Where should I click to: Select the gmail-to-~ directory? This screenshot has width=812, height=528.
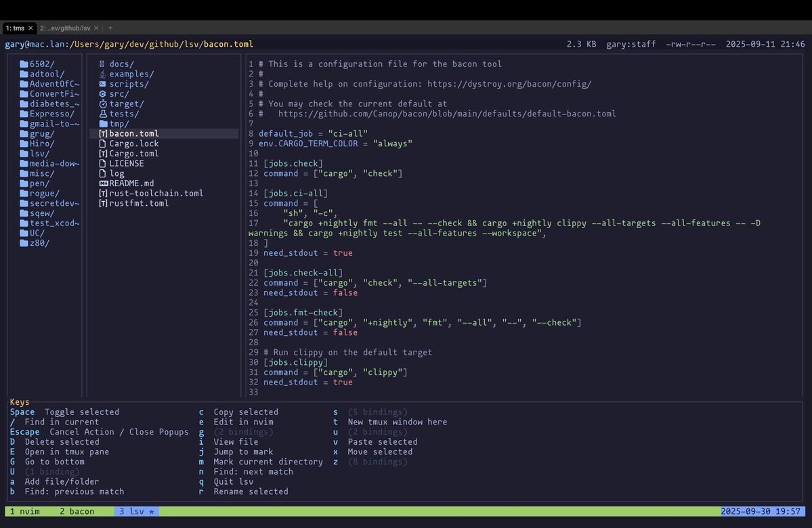click(49, 124)
